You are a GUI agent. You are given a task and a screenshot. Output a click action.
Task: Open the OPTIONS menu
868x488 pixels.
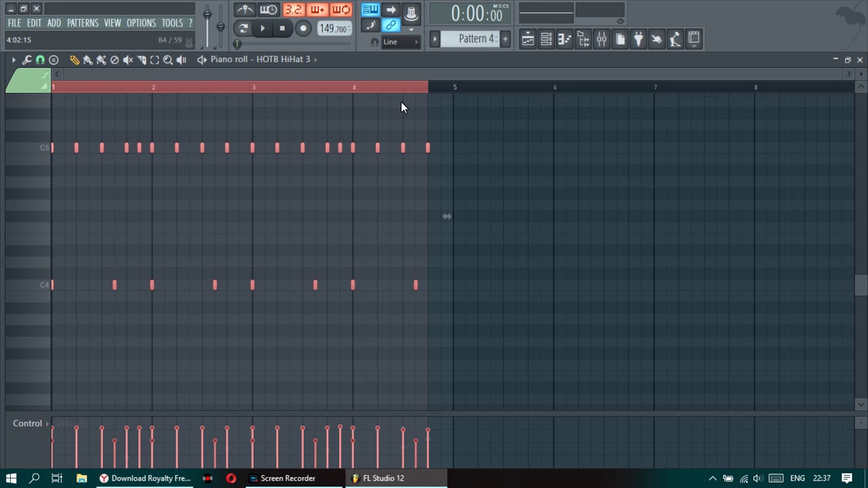click(x=141, y=23)
